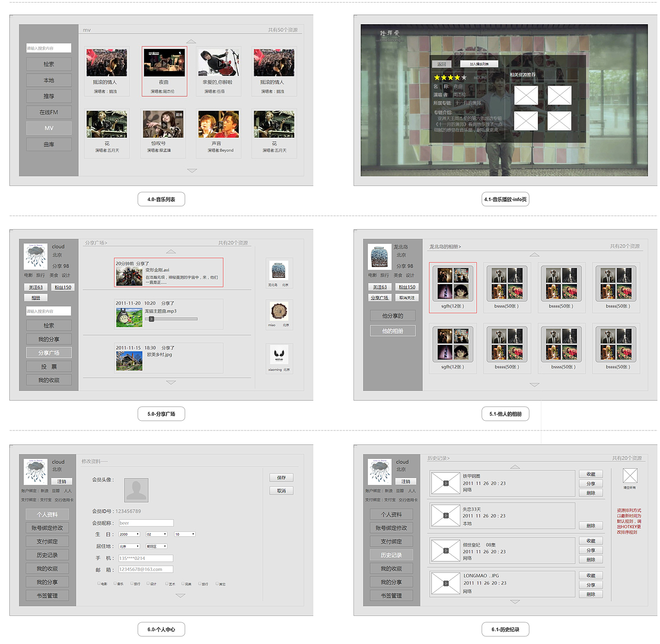Click the 龙猫主题曲.mp3 Totoro thumbnail
Viewport: 660px width, 644px height.
(x=129, y=318)
